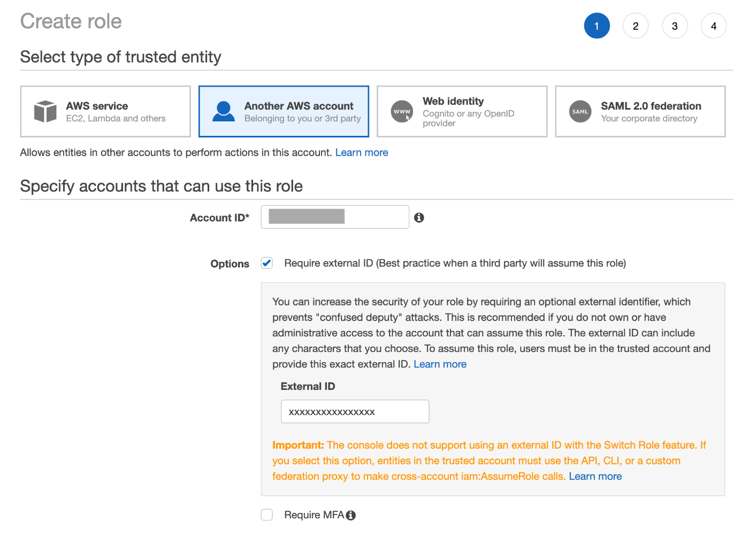Jump to wizard step 4

(714, 26)
